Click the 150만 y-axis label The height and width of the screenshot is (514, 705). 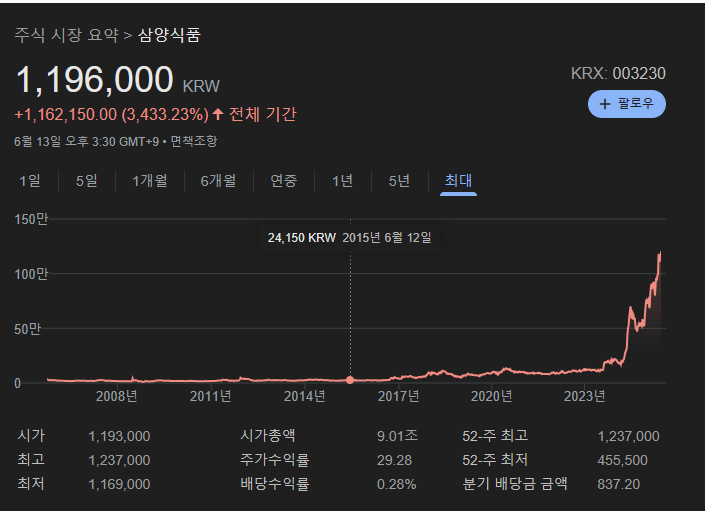(x=31, y=219)
